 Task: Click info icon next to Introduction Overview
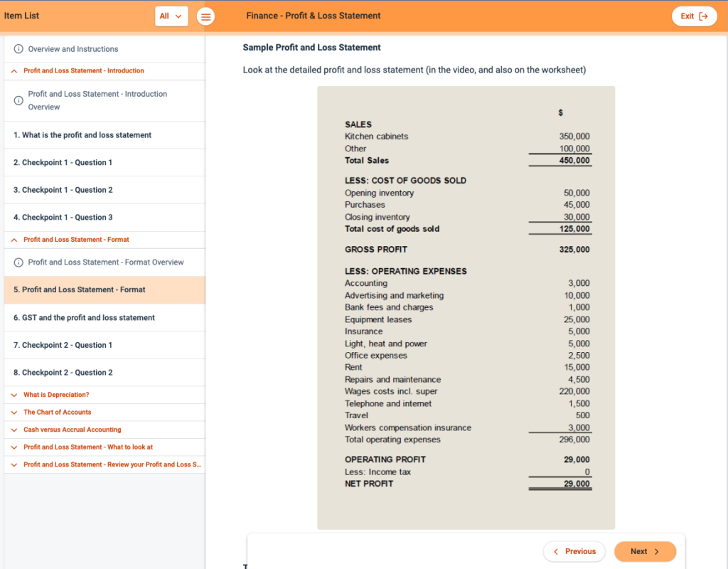[18, 100]
